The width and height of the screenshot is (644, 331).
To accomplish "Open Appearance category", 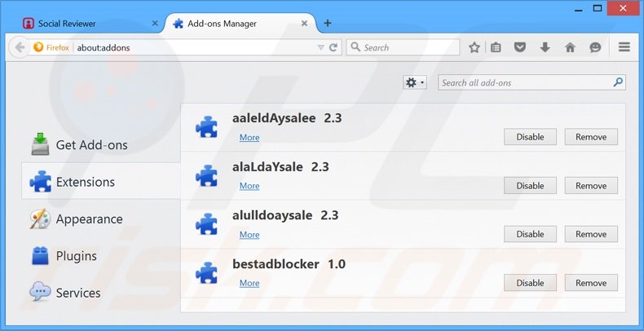I will (x=100, y=218).
